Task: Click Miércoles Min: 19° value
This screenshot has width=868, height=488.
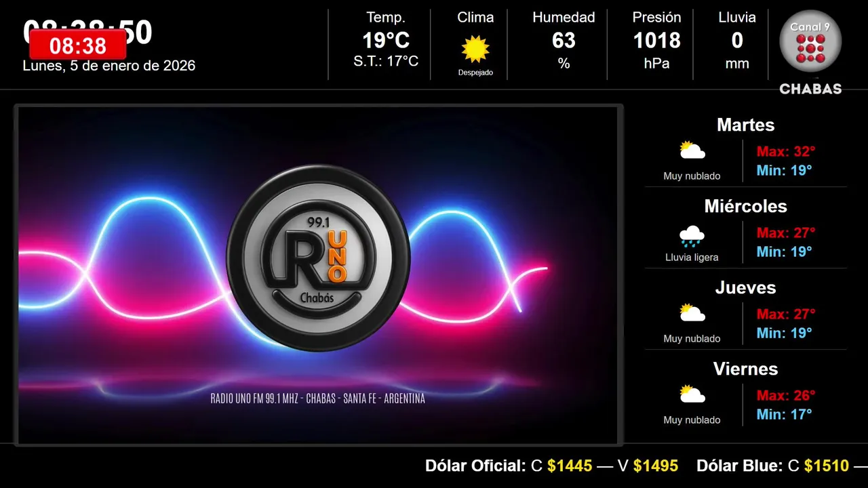Action: [785, 251]
